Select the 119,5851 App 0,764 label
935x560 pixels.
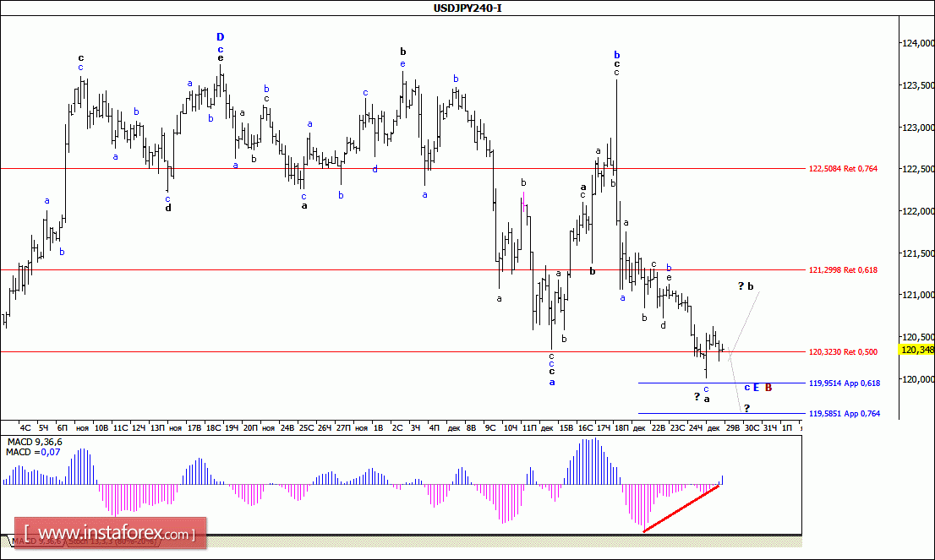[845, 413]
